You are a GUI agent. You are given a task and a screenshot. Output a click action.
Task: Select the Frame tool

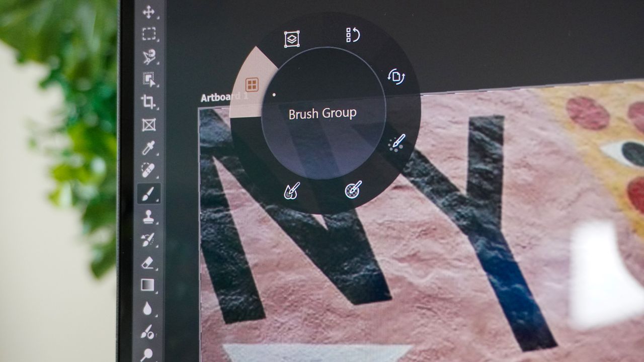[149, 125]
